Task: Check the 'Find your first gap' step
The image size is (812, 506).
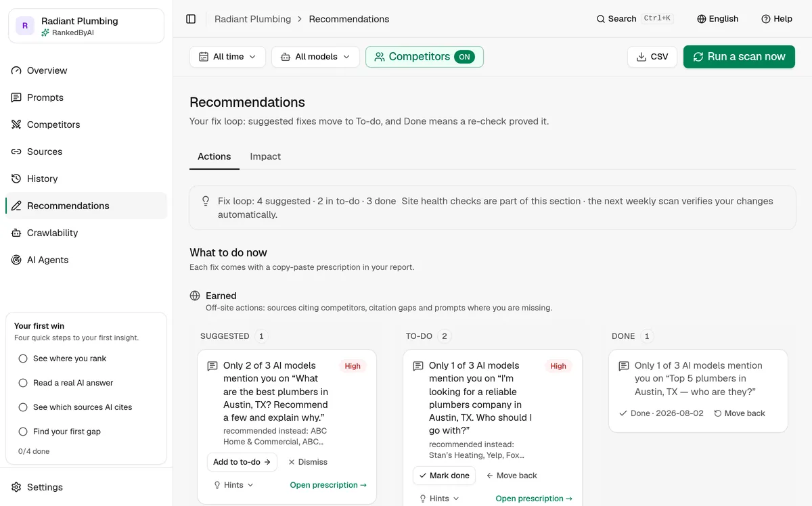Action: (23, 432)
